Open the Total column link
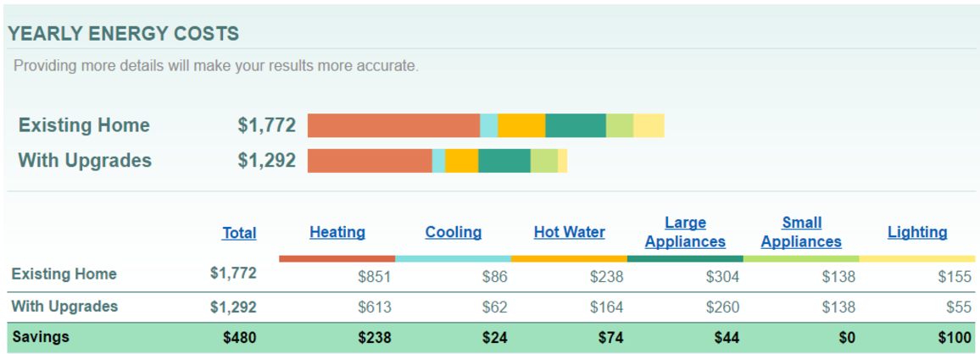This screenshot has height=354, width=980. pos(239,233)
